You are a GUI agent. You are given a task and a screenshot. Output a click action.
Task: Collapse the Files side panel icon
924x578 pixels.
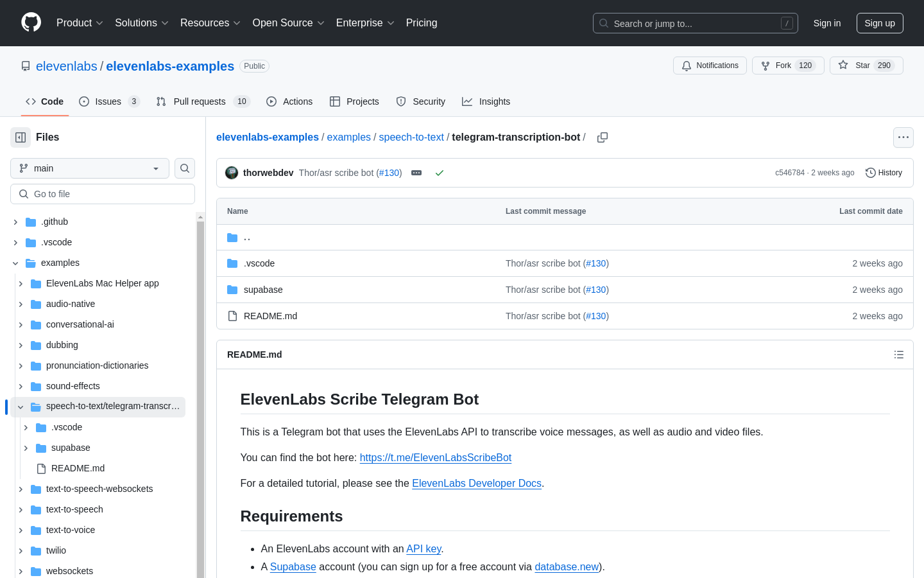coord(21,137)
